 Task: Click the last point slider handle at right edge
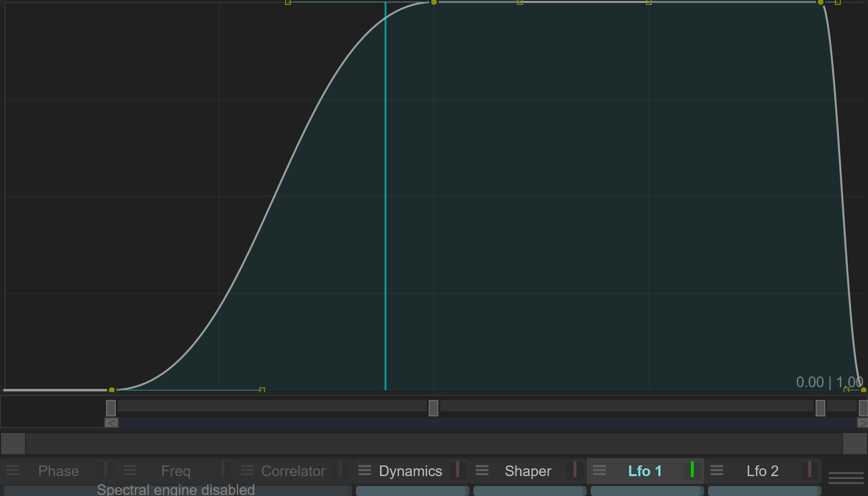[863, 408]
